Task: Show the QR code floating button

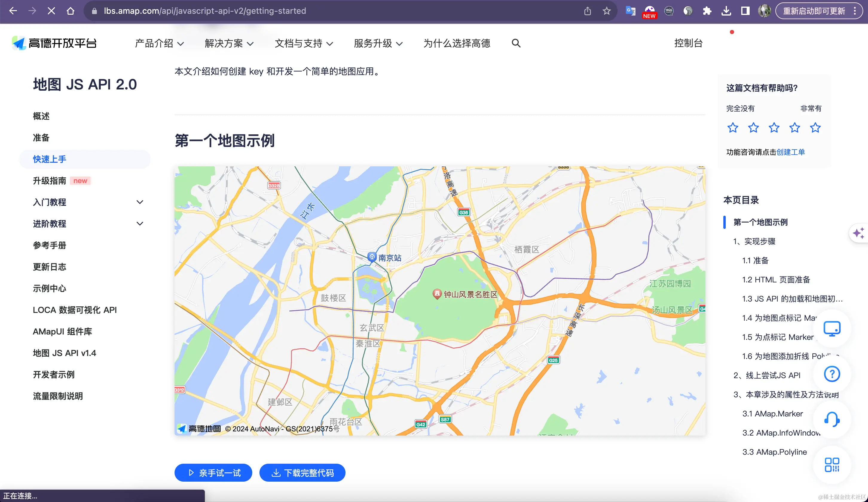Action: (832, 465)
